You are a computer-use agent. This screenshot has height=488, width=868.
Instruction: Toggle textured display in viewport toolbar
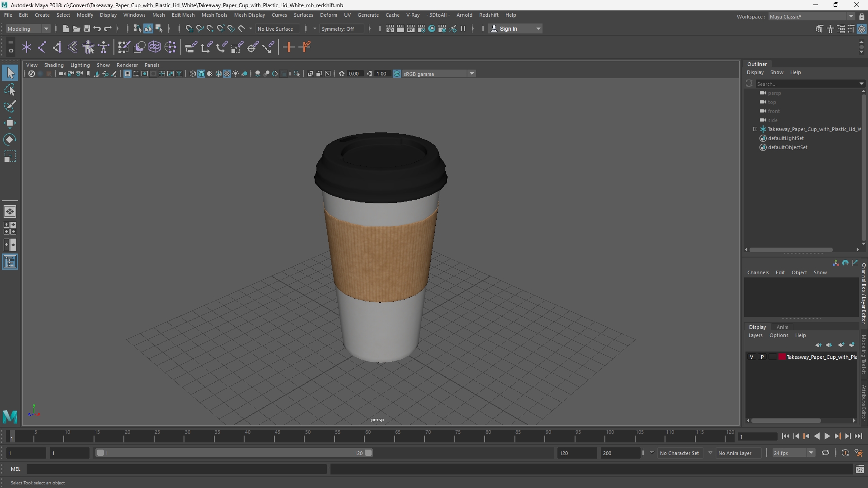[227, 74]
